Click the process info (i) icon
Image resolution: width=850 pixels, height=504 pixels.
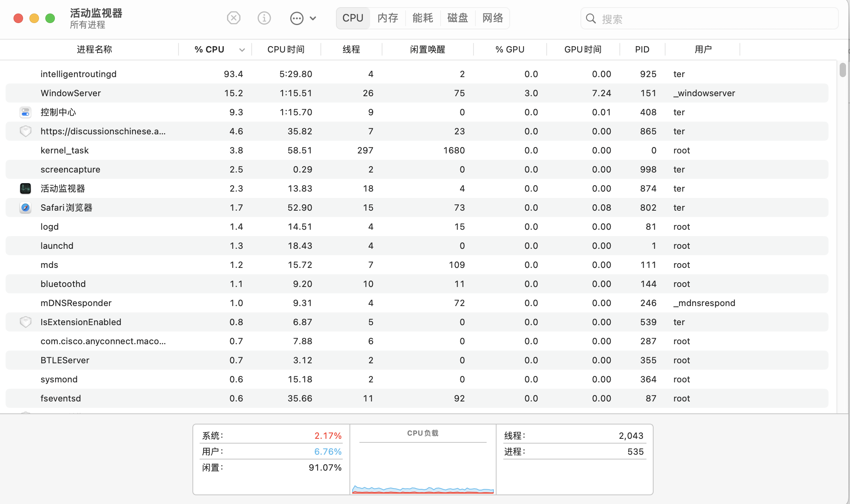[264, 18]
